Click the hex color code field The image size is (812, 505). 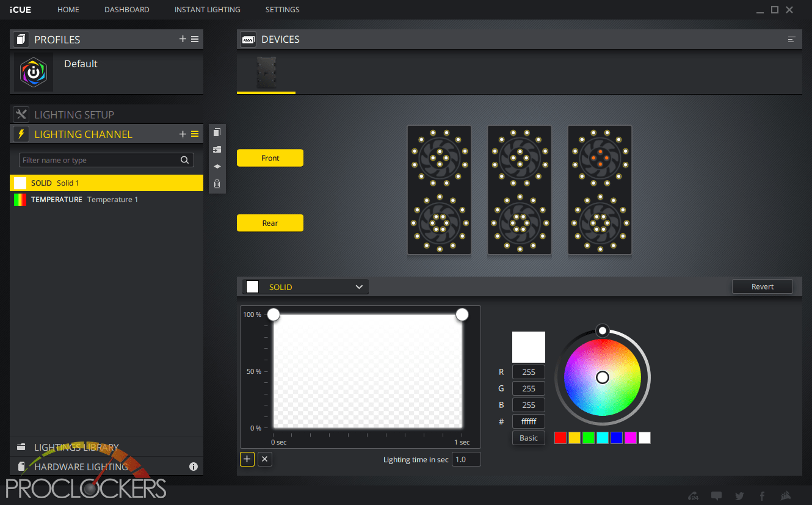(529, 421)
